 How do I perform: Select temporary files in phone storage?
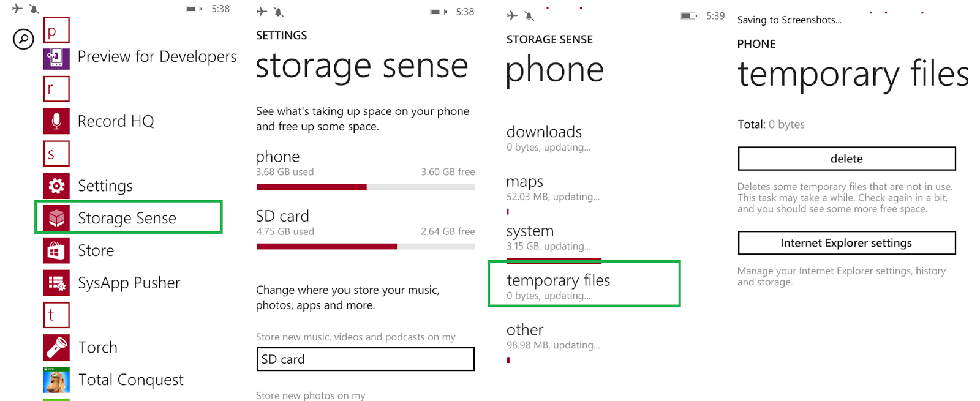[x=583, y=285]
